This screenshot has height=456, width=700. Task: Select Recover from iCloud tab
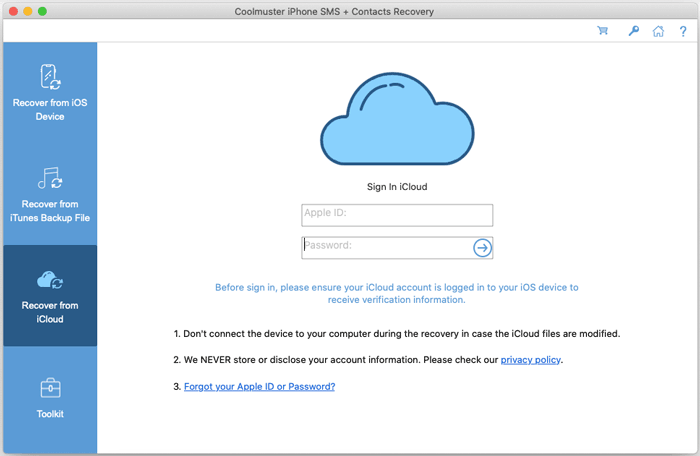coord(50,296)
